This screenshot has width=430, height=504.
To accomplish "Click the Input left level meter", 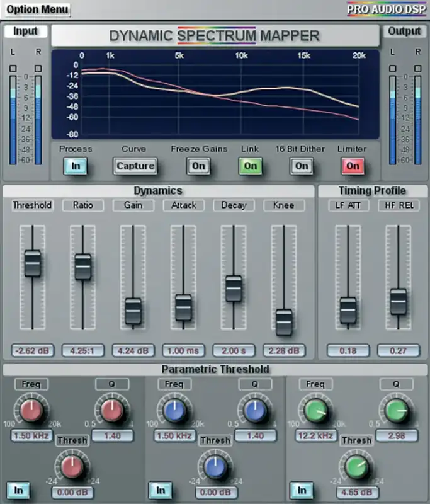I will tap(13, 120).
